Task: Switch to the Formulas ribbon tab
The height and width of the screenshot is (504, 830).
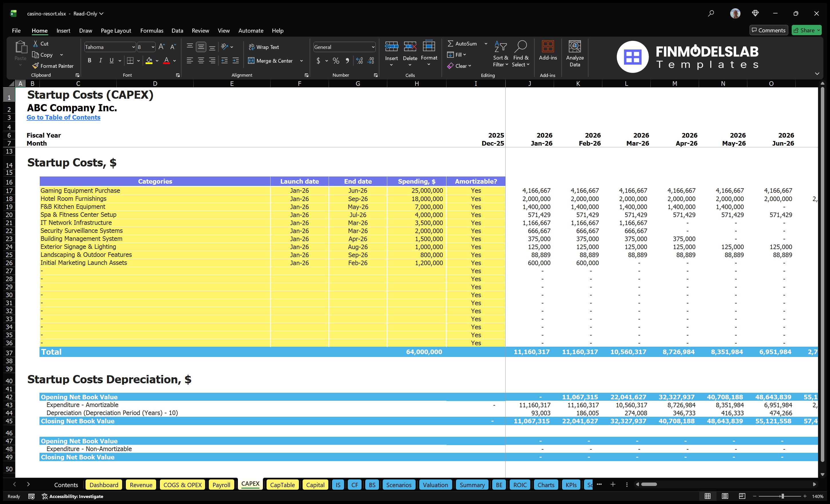Action: 152,30
